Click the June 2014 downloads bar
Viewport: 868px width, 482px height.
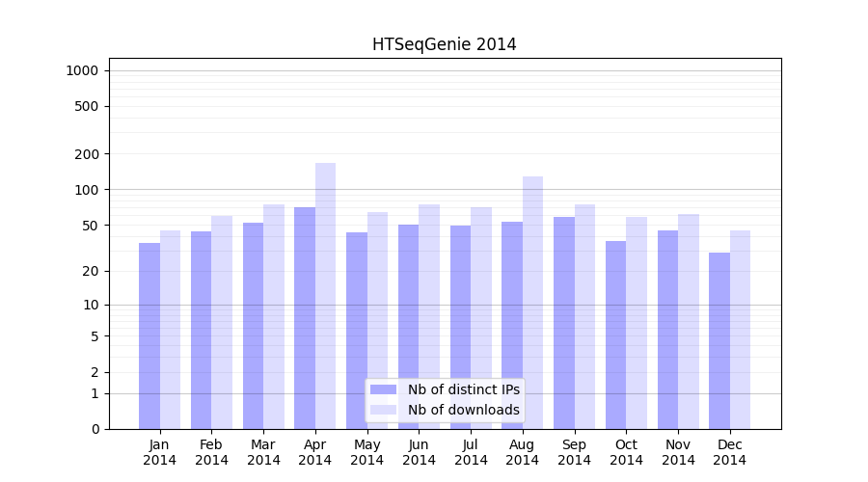coord(429,316)
